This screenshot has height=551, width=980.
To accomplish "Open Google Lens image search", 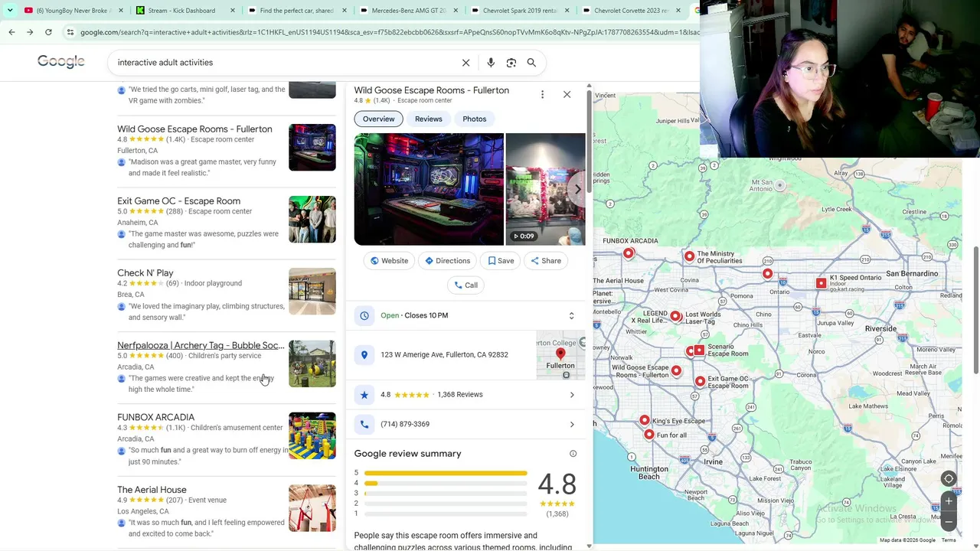I will pos(511,63).
